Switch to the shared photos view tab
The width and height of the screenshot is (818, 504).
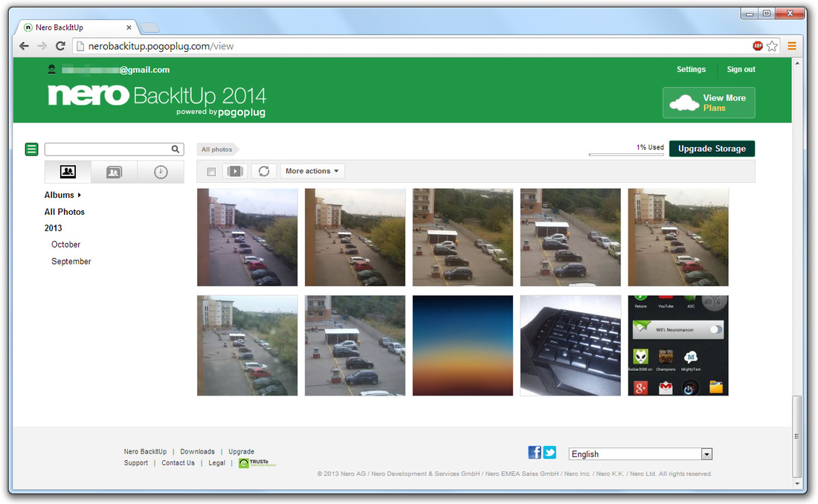tap(115, 172)
